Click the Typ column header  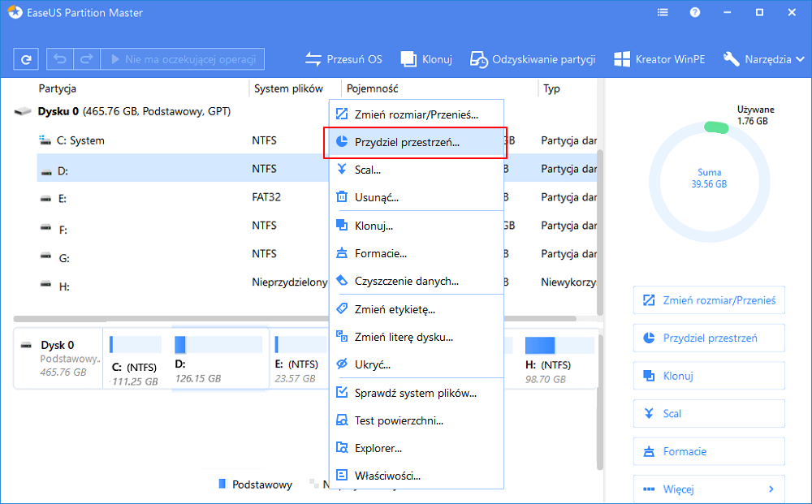click(551, 88)
